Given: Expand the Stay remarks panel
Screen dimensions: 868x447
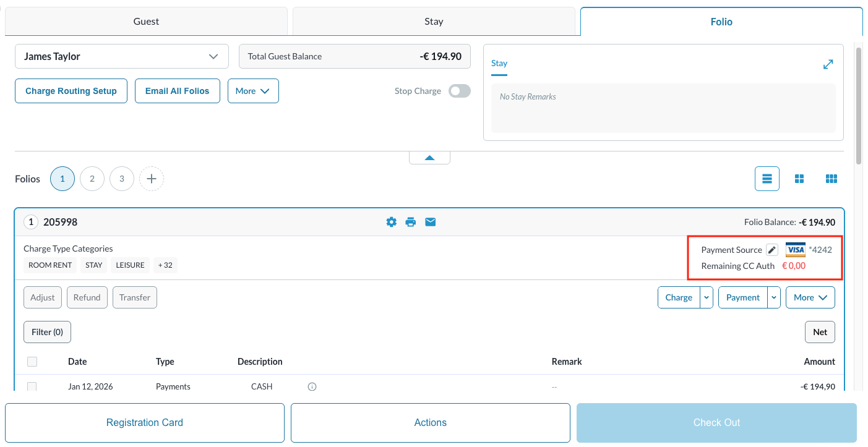Looking at the screenshot, I should [x=828, y=64].
